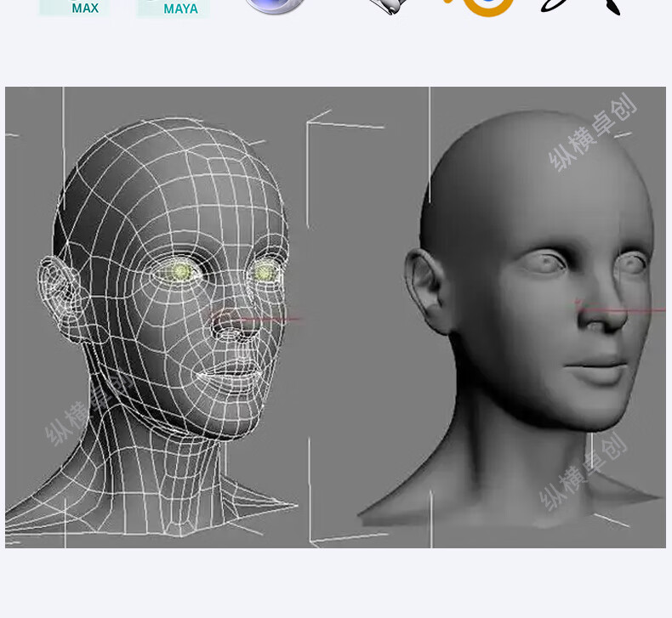Click the 3ds MAX logo
This screenshot has width=672, height=618.
click(75, 8)
